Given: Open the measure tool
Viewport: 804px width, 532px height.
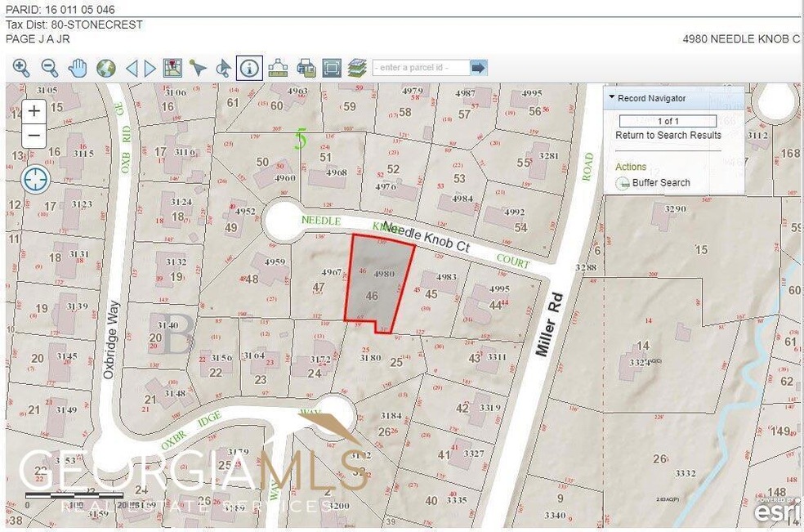Looking at the screenshot, I should click(279, 67).
